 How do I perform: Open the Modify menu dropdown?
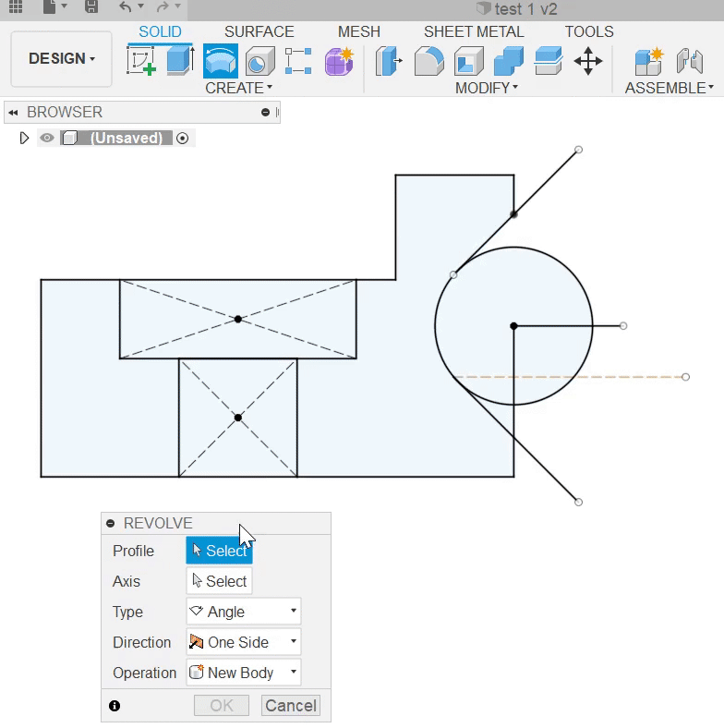[x=487, y=88]
